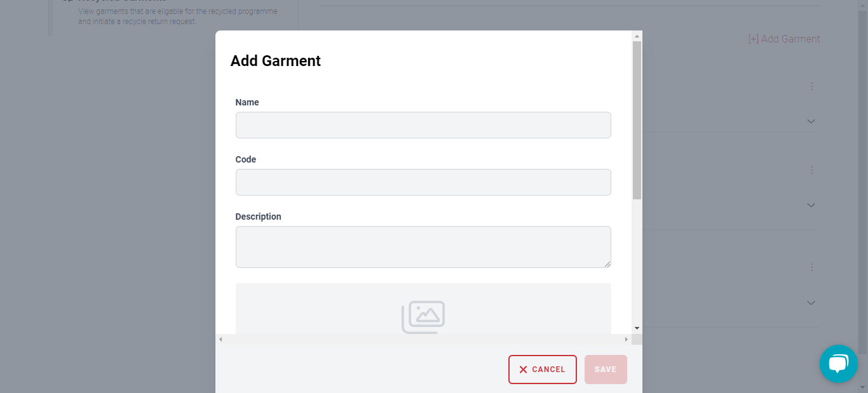This screenshot has width=868, height=393.
Task: Click the dialog's vertical scrollbar thumb
Action: coord(637,121)
